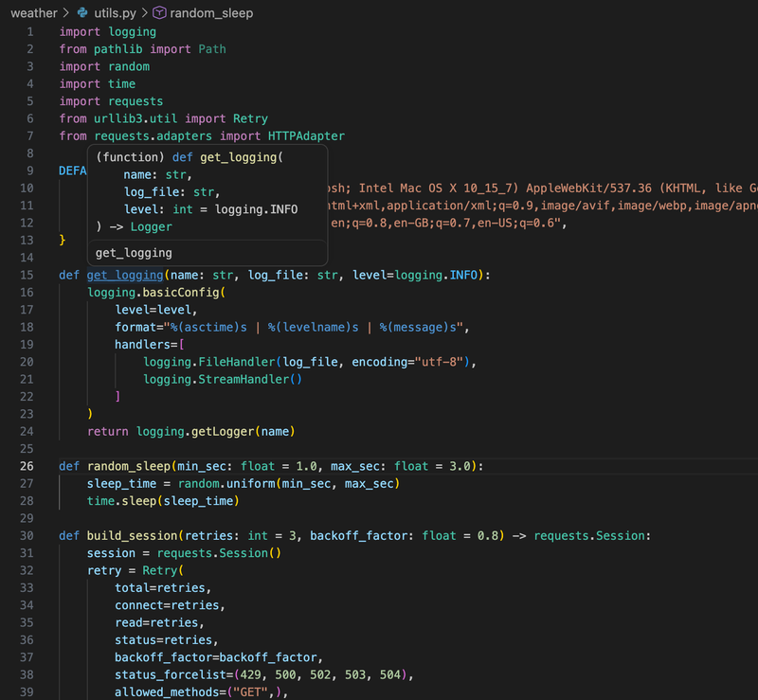758x700 pixels.
Task: Click 'logging.getLogger(name)' on line 24
Action: (x=216, y=432)
